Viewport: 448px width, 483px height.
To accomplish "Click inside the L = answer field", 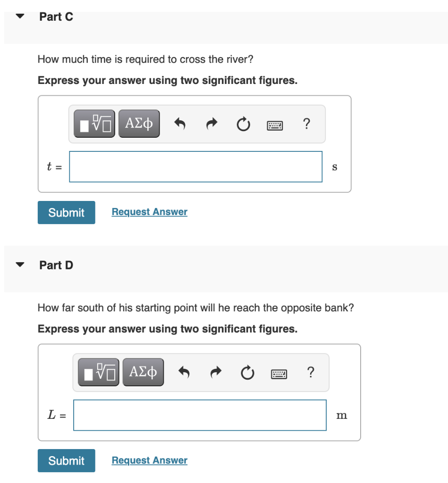I will (200, 415).
